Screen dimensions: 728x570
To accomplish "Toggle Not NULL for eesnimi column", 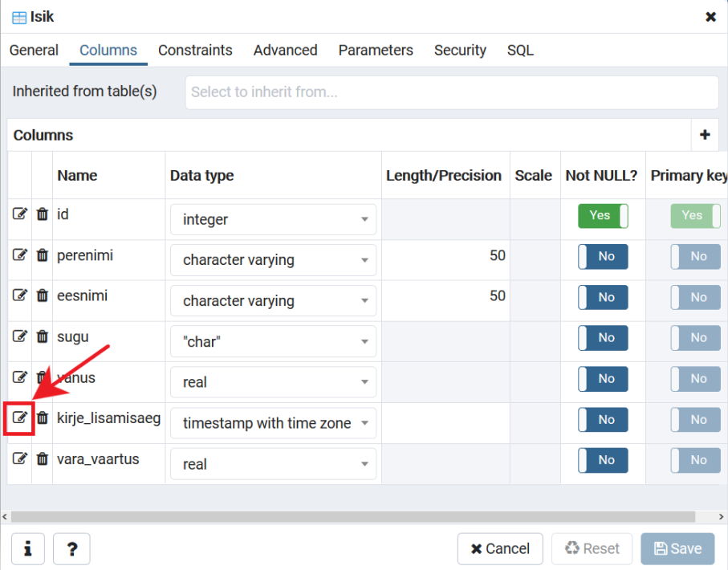I will (x=603, y=297).
